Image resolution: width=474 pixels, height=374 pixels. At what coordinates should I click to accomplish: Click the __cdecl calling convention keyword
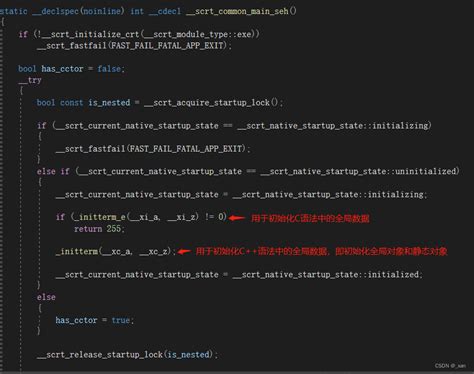pos(164,11)
